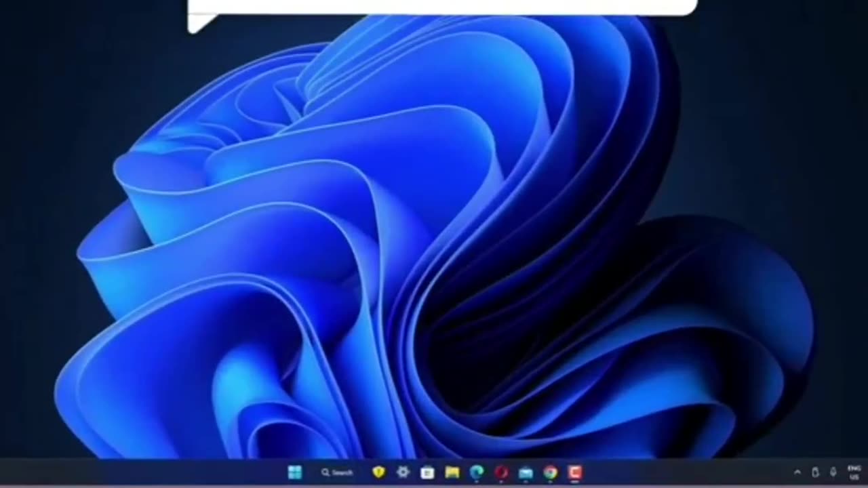Open Settings gear in taskbar

[x=403, y=472]
